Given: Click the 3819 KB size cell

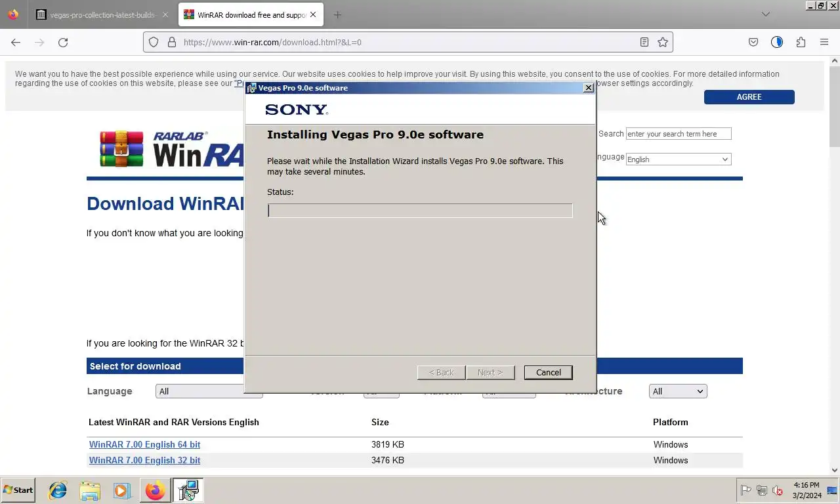Looking at the screenshot, I should coord(388,444).
